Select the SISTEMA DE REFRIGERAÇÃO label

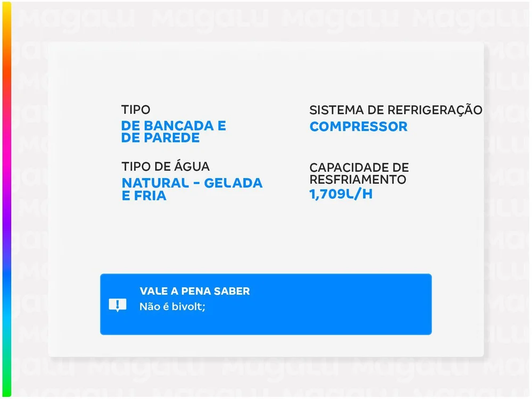tap(396, 110)
